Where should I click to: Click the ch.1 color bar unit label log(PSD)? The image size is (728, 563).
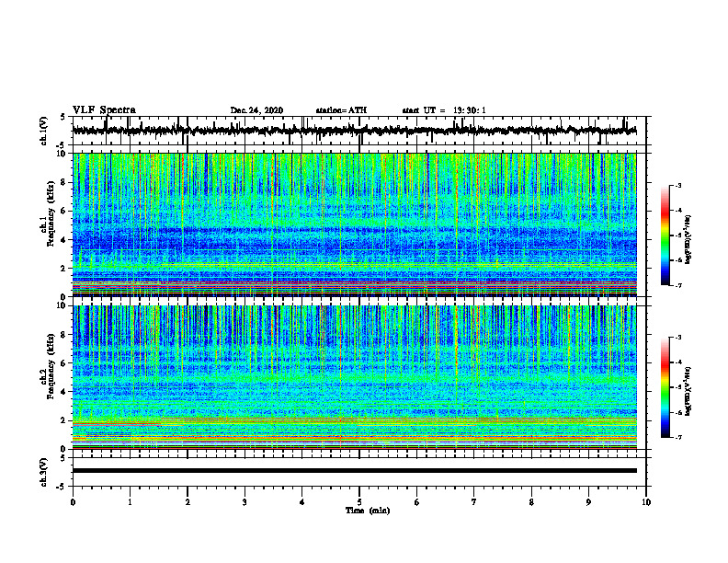688,239
